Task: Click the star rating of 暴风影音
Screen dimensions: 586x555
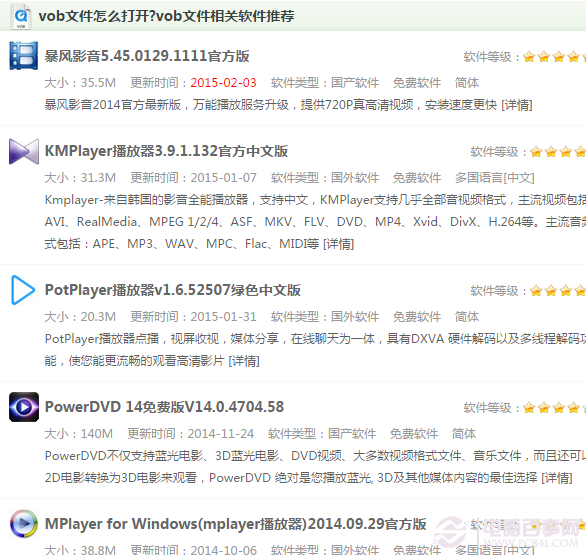Action: [554, 57]
